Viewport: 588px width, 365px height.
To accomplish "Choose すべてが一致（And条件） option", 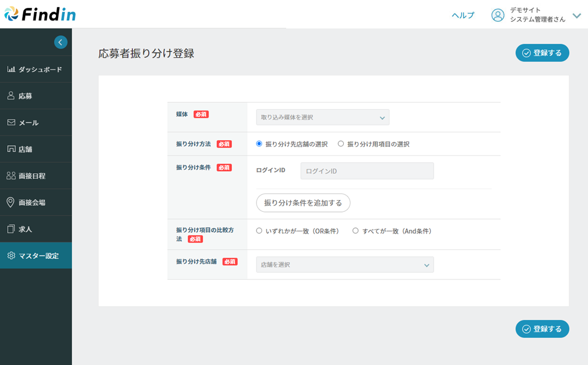I will point(355,230).
